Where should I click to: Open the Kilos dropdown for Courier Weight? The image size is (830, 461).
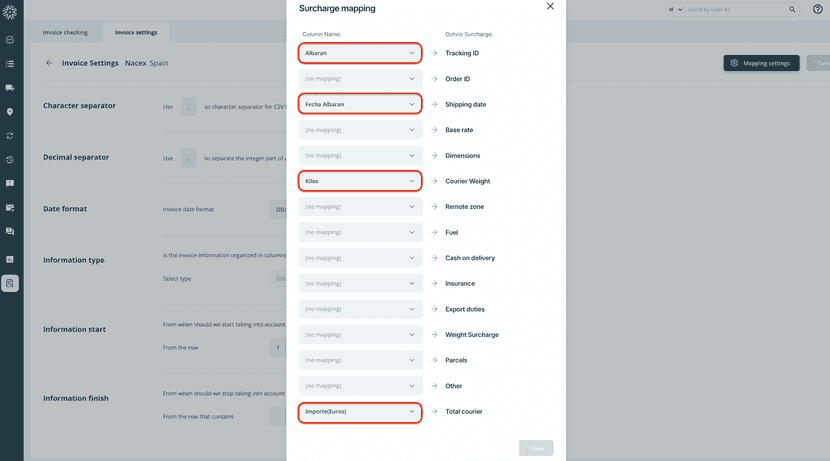[x=360, y=181]
